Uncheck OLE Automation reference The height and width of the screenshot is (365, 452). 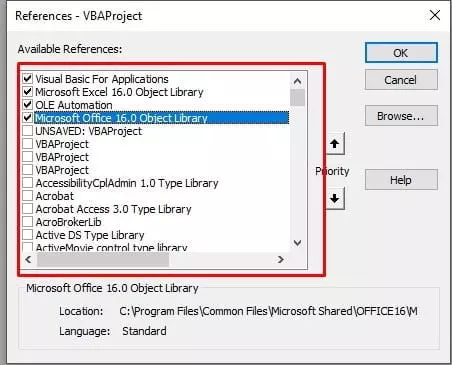(x=28, y=105)
